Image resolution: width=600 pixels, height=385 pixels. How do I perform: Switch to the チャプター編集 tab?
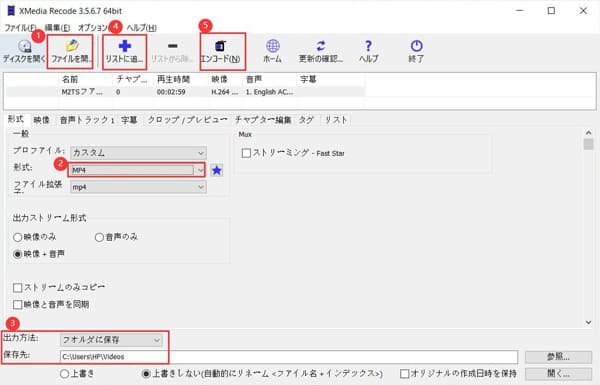pos(263,120)
